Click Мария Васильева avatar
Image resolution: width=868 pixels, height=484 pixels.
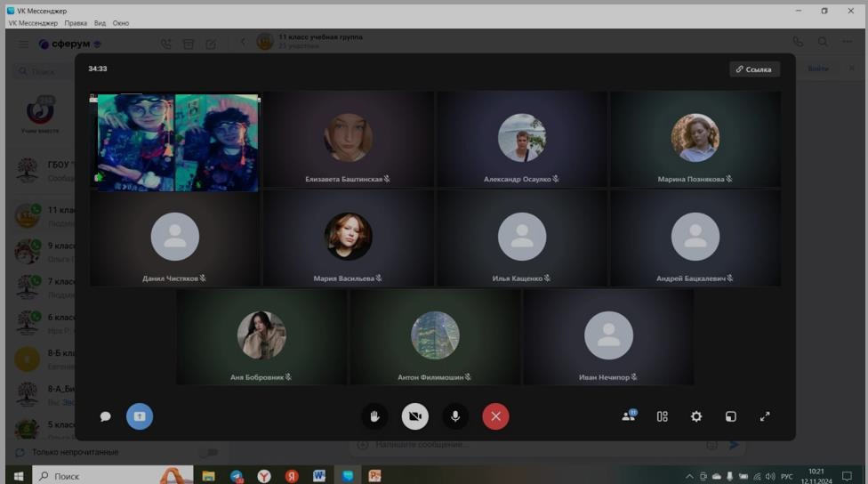(349, 237)
